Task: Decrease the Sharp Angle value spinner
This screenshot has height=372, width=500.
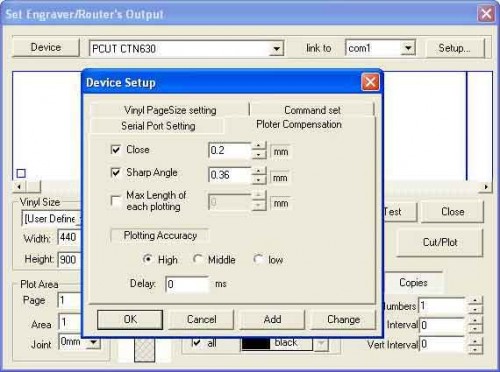Action: 259,180
